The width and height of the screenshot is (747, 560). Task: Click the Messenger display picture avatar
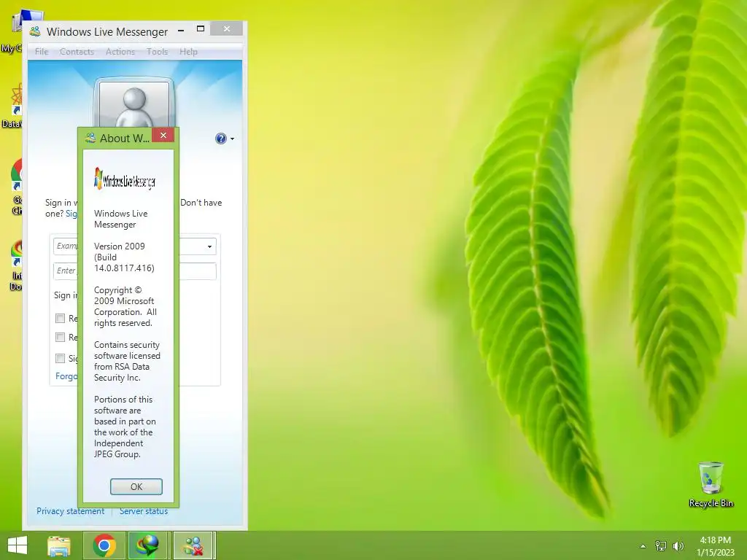coord(134,102)
